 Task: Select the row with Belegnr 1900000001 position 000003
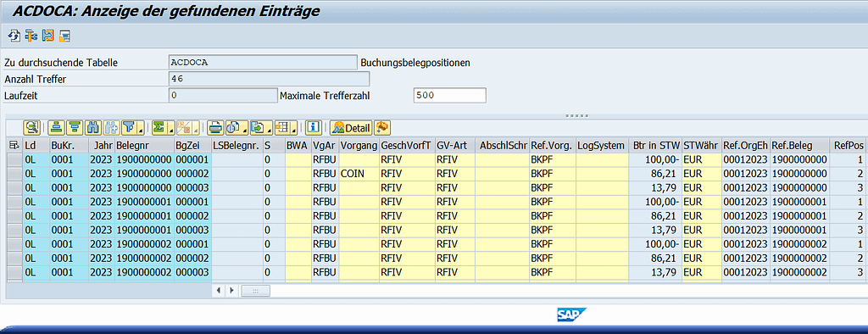[14, 230]
